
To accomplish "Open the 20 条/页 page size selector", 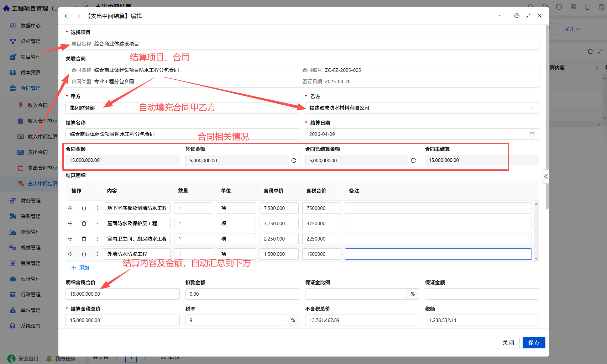I will 173,358.
